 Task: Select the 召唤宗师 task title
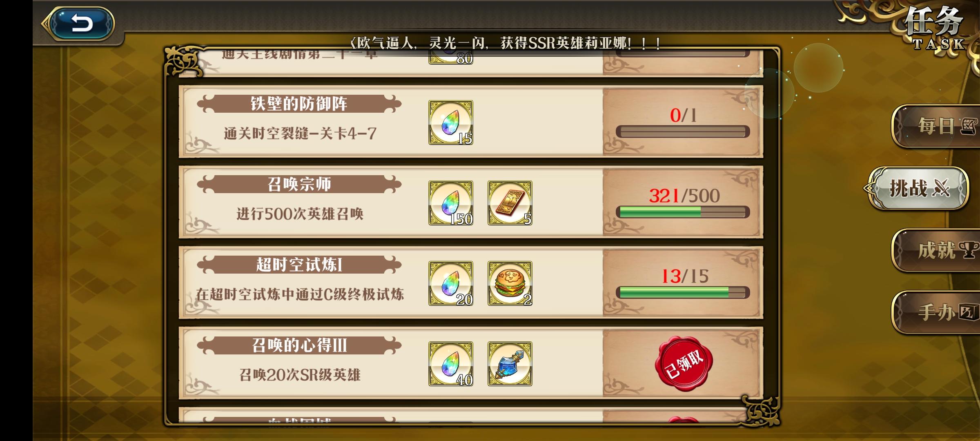click(x=299, y=184)
